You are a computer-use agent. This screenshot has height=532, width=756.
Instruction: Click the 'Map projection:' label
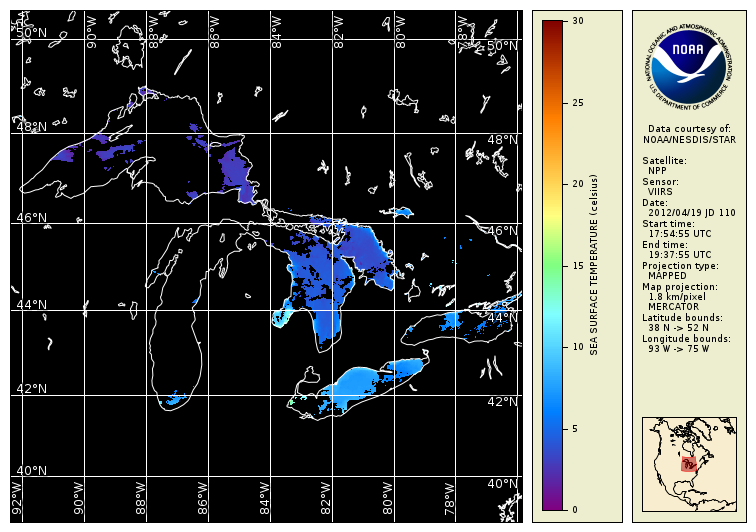point(680,287)
